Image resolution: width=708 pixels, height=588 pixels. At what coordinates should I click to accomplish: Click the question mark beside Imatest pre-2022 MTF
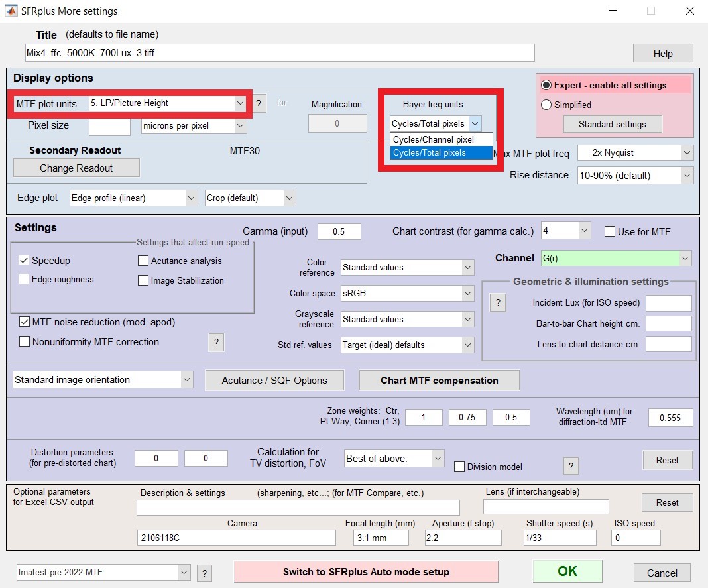205,573
